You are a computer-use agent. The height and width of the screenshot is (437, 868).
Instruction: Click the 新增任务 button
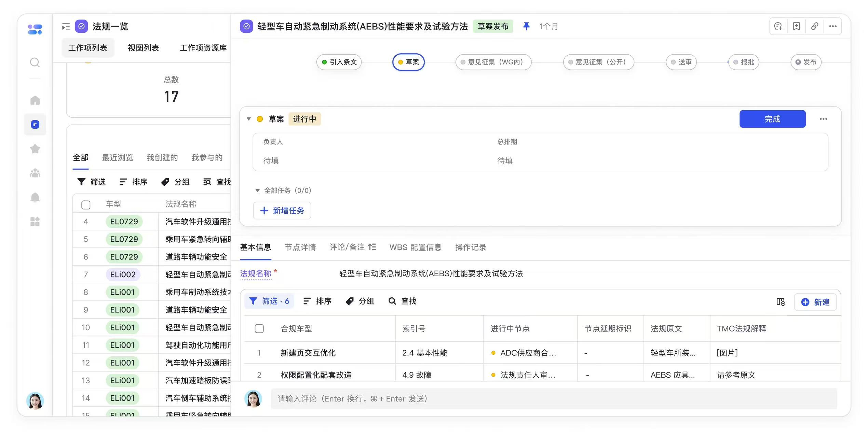(x=282, y=211)
